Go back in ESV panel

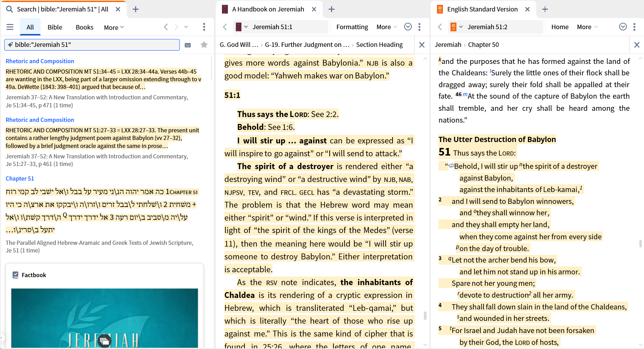click(440, 27)
